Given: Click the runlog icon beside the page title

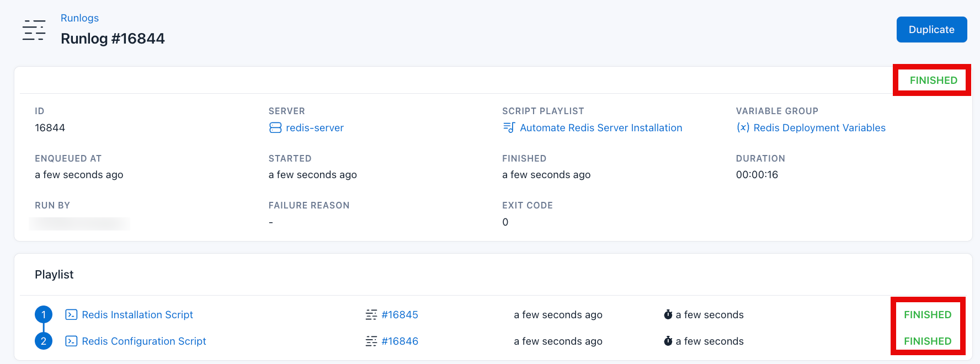Looking at the screenshot, I should [x=34, y=30].
